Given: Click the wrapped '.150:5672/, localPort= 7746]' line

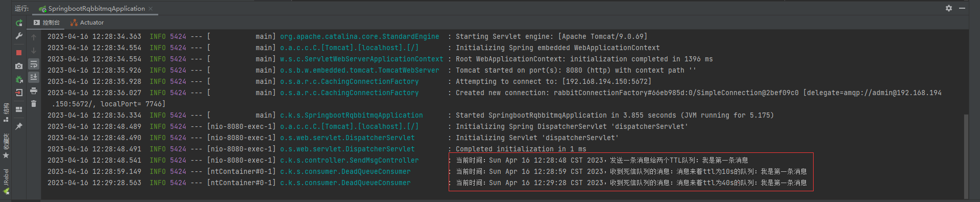Looking at the screenshot, I should coord(109,104).
